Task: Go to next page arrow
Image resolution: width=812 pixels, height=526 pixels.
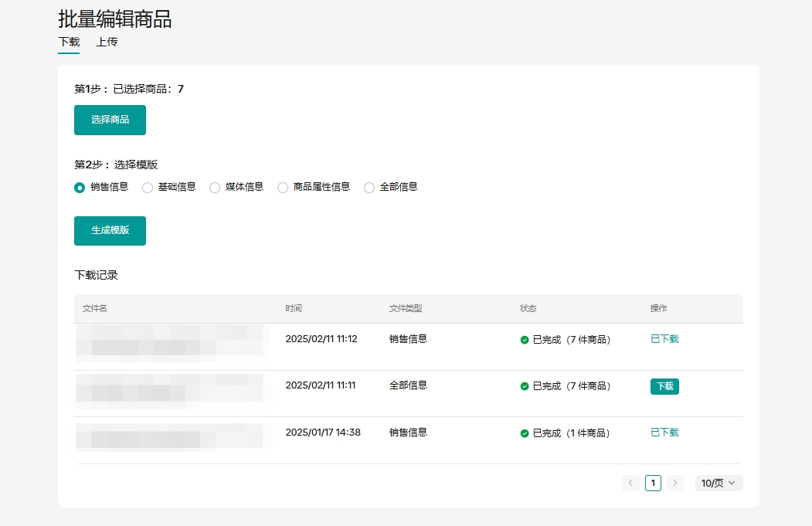Action: [x=675, y=484]
